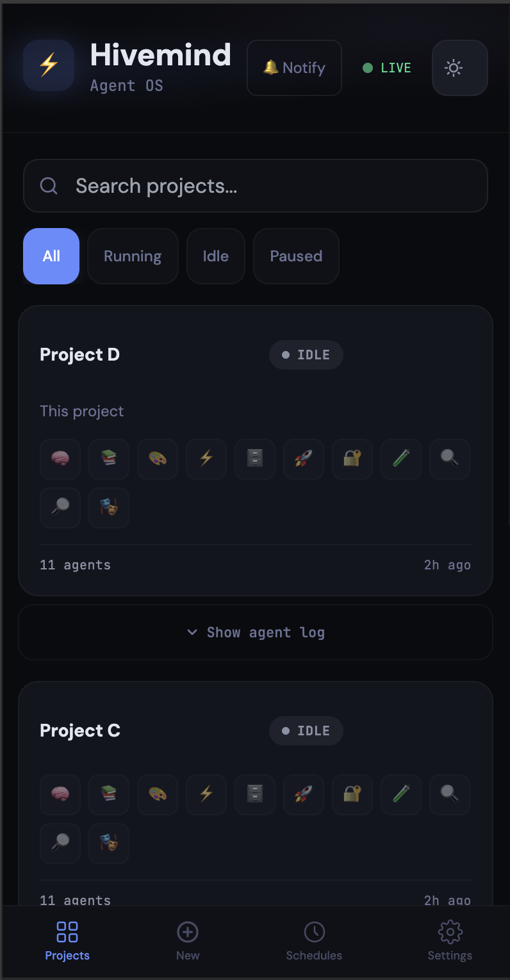510x980 pixels.
Task: Select the lock agent icon in Project D
Action: (352, 459)
